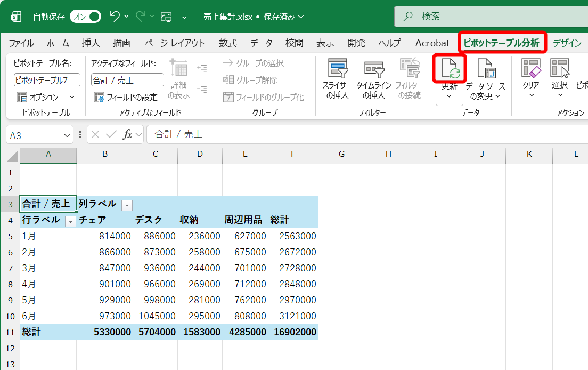Click the Redo arrow icon
The width and height of the screenshot is (588, 370).
pyautogui.click(x=141, y=16)
